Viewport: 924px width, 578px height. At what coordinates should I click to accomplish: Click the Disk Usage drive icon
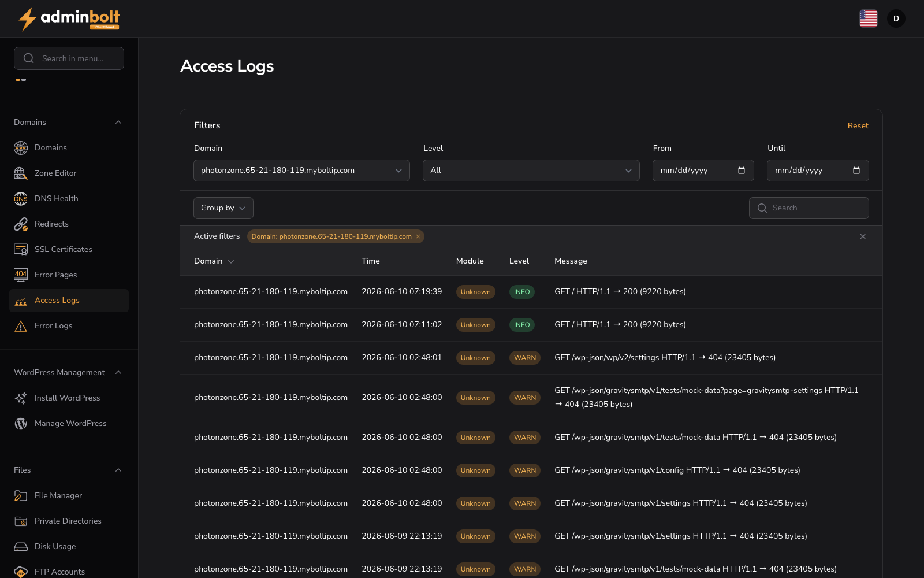point(21,547)
